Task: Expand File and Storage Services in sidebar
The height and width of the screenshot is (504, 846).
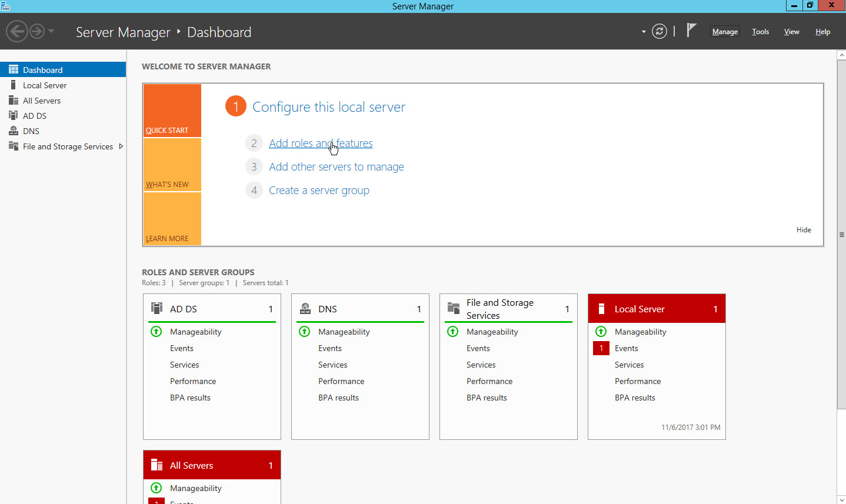Action: coord(121,146)
